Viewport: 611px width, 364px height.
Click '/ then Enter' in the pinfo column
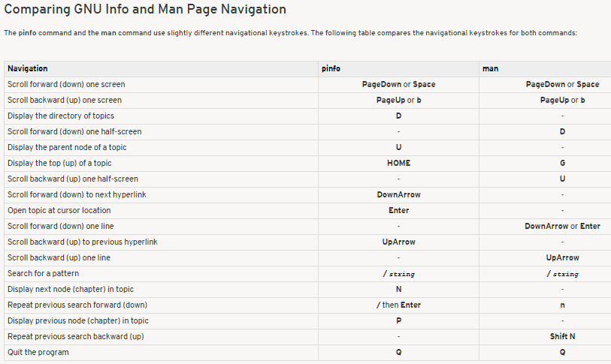pyautogui.click(x=398, y=305)
